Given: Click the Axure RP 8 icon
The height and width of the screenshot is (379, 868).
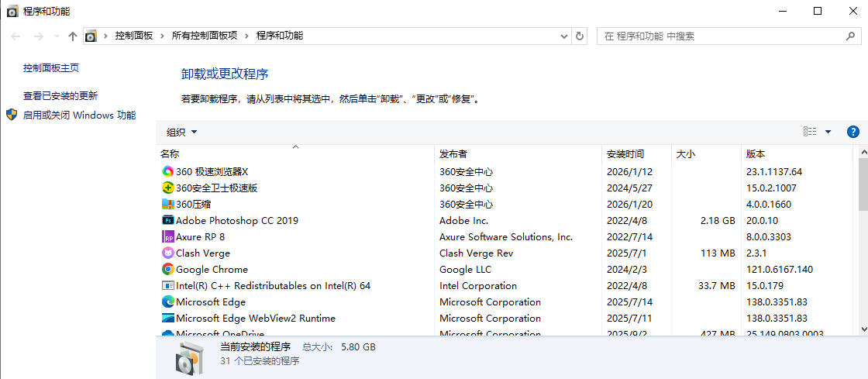Looking at the screenshot, I should [167, 236].
